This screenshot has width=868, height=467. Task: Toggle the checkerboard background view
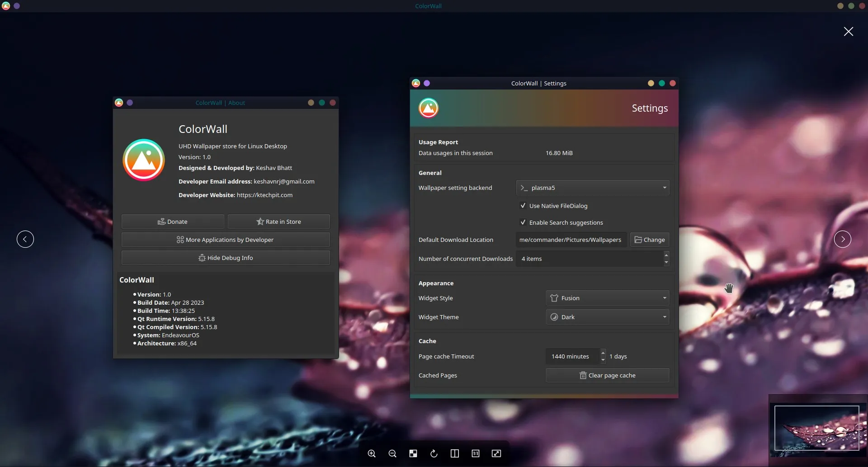tap(413, 453)
